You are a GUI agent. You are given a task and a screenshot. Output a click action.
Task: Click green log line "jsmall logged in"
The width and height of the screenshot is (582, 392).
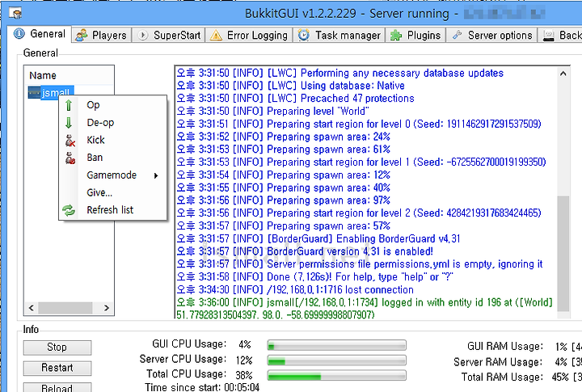365,309
